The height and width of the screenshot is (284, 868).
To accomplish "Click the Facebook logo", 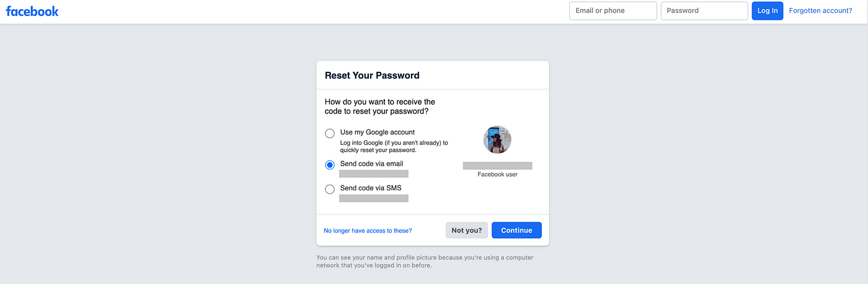I will (32, 11).
